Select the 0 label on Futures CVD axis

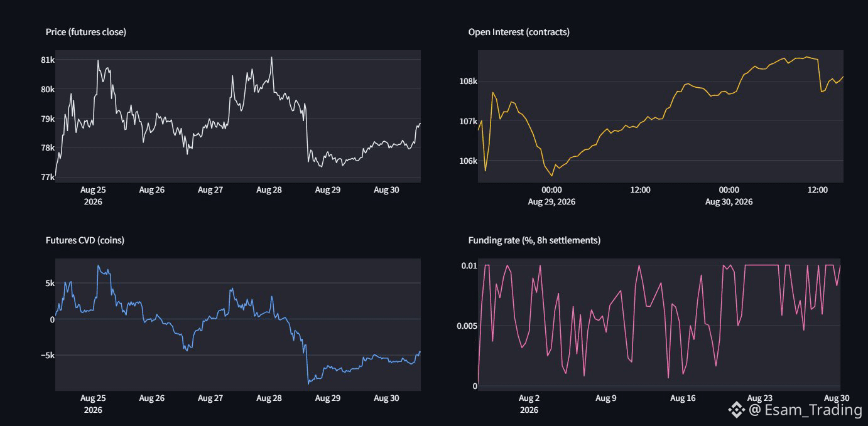coord(52,319)
